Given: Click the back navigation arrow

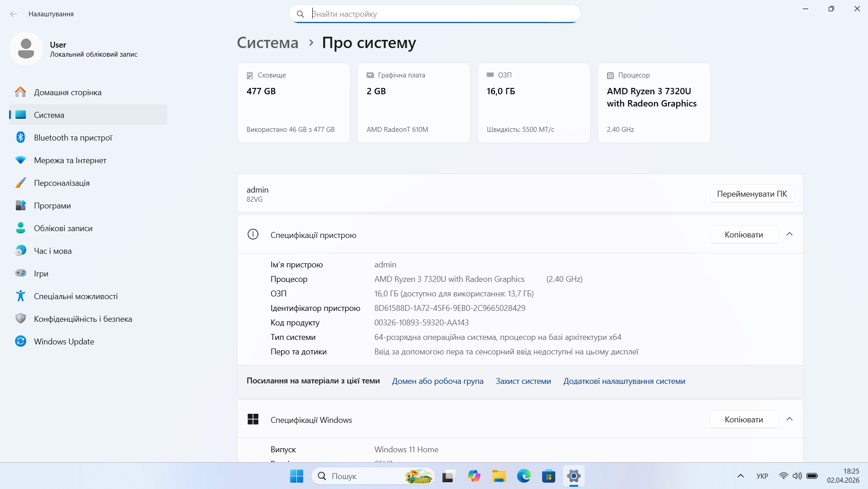Looking at the screenshot, I should [x=14, y=14].
